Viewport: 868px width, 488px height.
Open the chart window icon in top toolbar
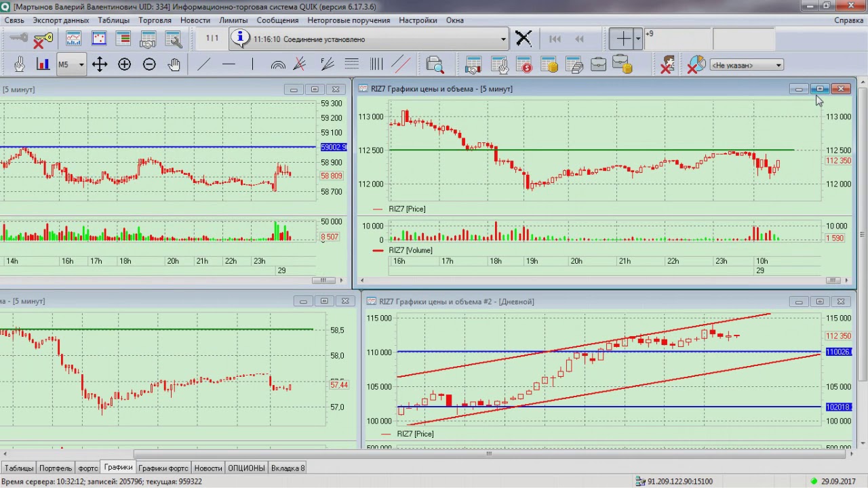click(x=73, y=39)
